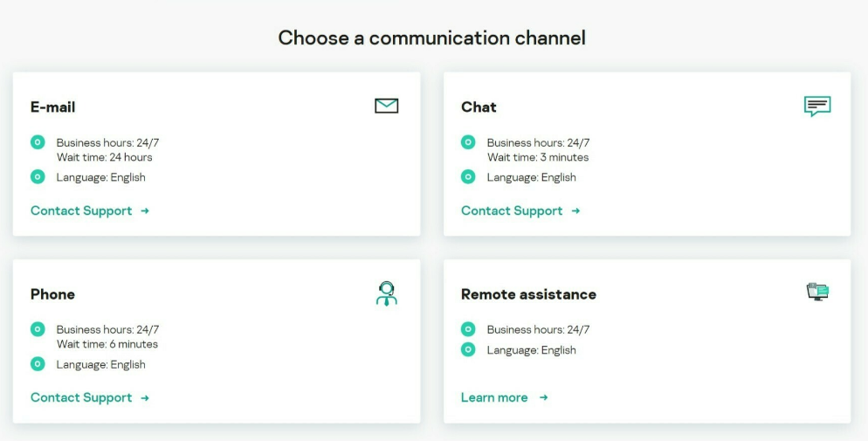Click the Chat wait time text

pos(538,157)
